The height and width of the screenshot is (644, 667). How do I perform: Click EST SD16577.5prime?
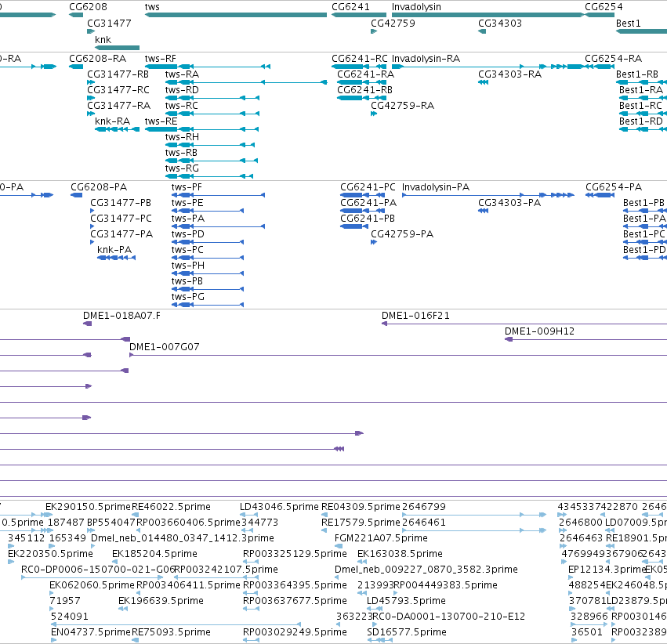(x=407, y=632)
